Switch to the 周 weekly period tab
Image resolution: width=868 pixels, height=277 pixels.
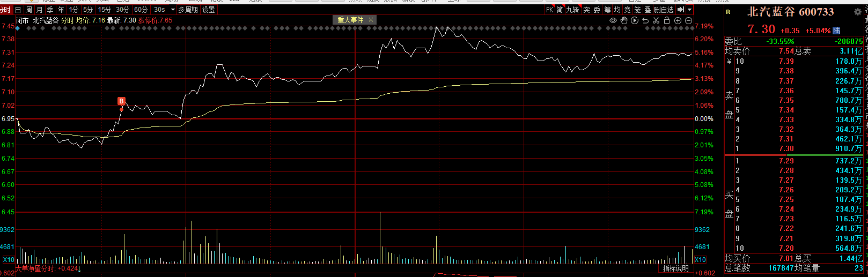point(29,10)
